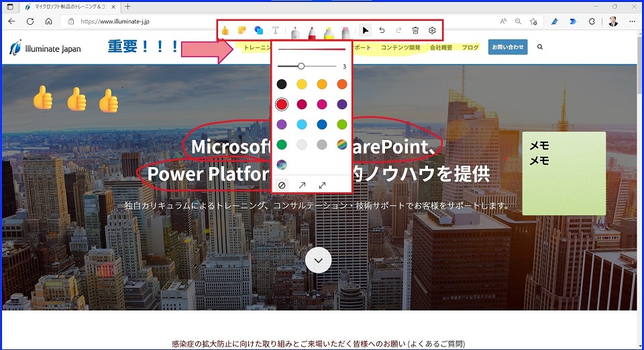Viewport: 644px width, 350px height.
Task: Open the tab actions menu button
Action: coord(10,7)
